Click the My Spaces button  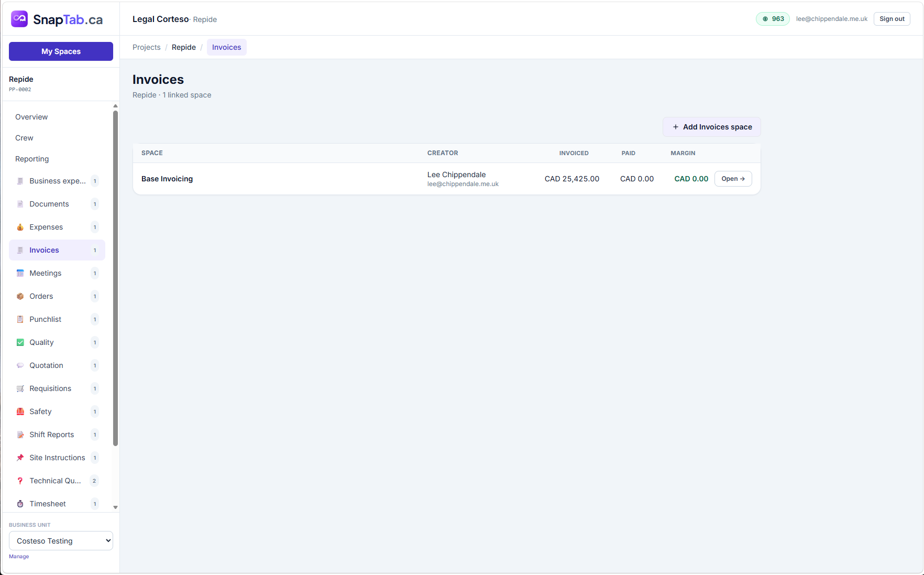[x=61, y=51]
